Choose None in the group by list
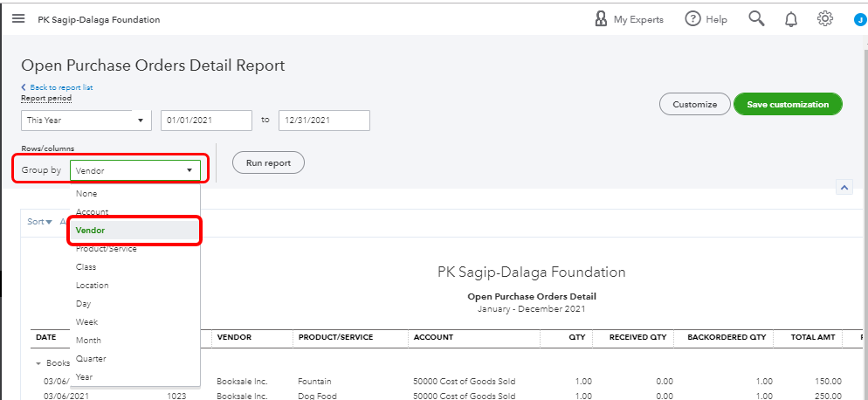This screenshot has width=868, height=400. (86, 194)
